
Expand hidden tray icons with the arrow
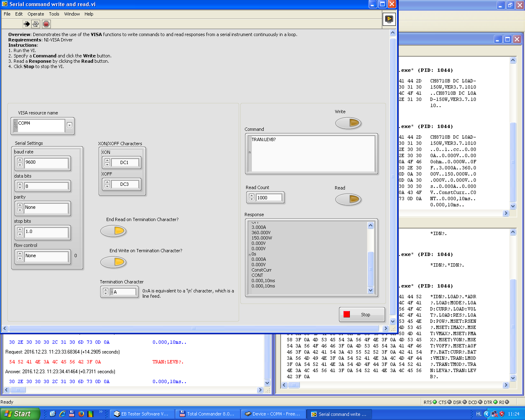point(487,414)
